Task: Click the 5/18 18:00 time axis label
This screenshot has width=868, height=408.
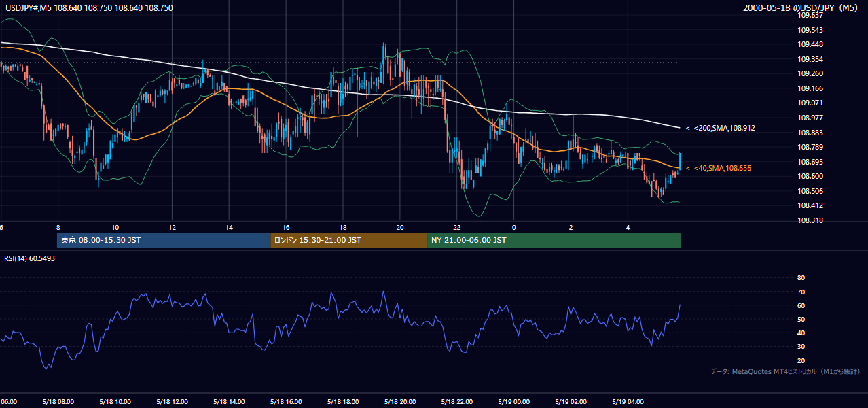Action: click(343, 401)
